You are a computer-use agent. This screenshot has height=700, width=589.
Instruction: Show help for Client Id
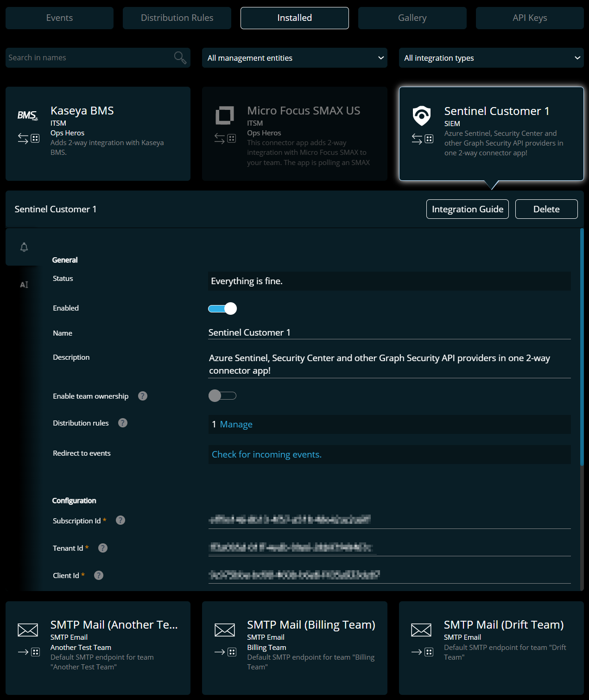99,575
